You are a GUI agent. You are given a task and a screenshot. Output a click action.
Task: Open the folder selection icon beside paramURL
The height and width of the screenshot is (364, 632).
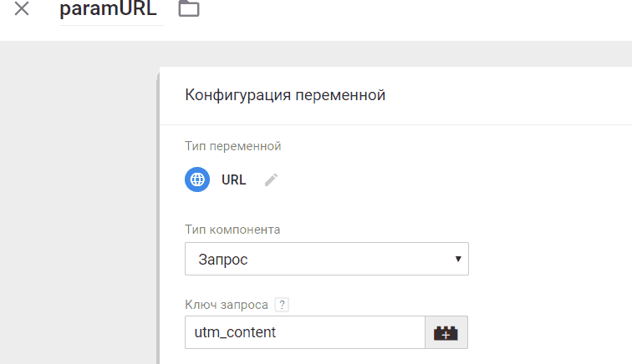[189, 8]
